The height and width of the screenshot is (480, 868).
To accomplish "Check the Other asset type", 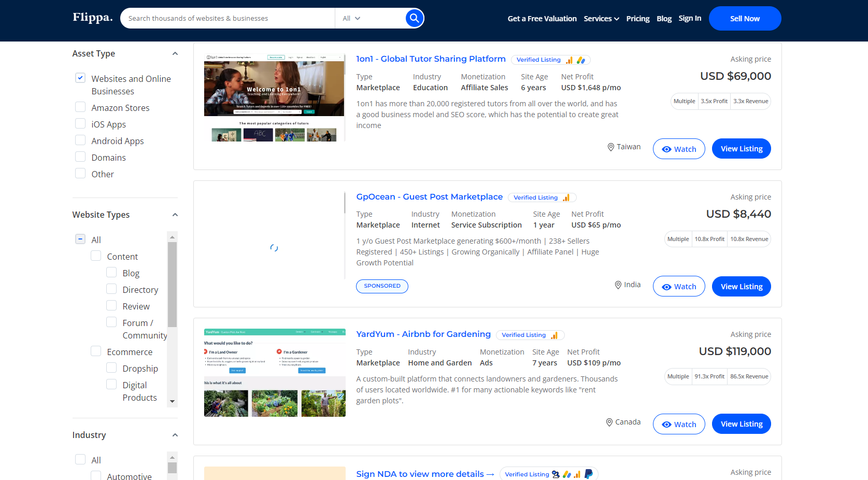I will (80, 173).
